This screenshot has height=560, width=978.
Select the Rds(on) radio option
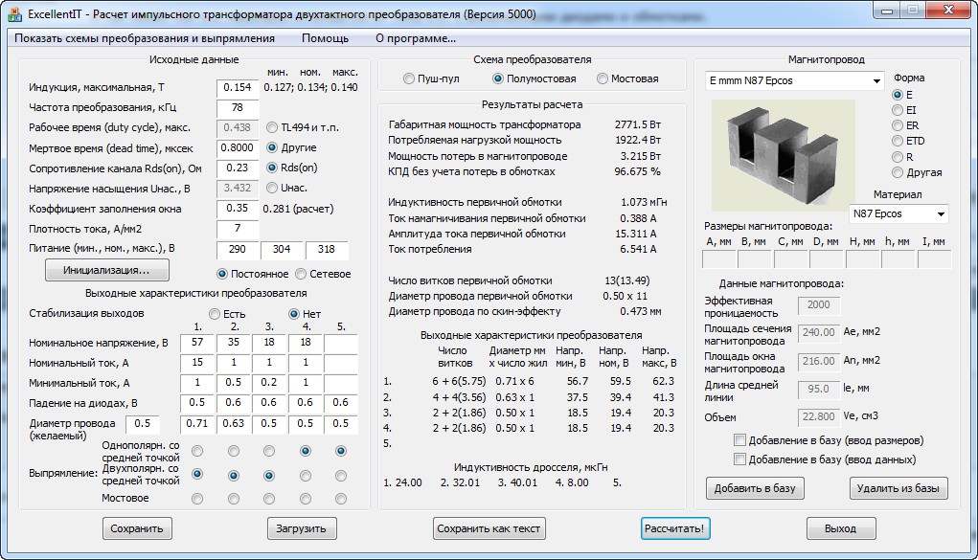click(271, 168)
